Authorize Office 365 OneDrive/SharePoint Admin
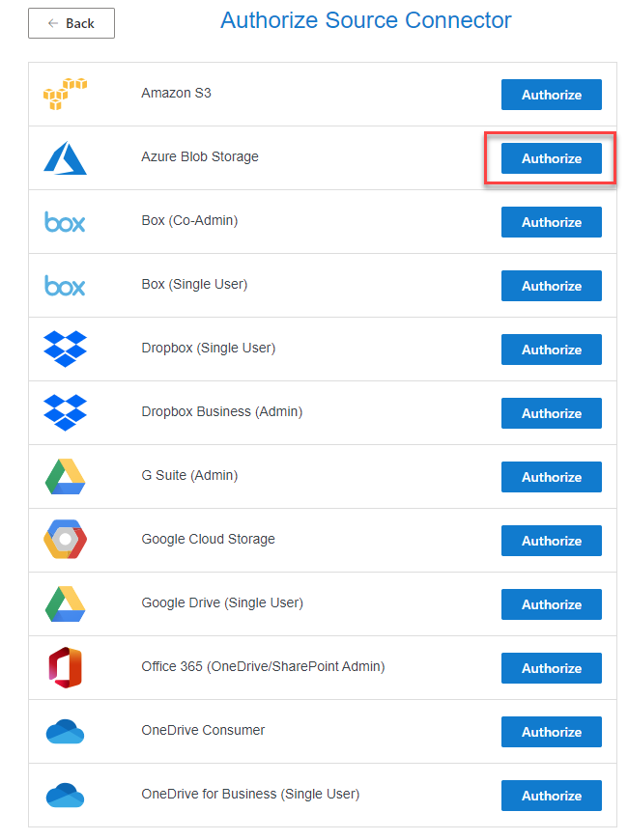628x840 pixels. tap(552, 668)
